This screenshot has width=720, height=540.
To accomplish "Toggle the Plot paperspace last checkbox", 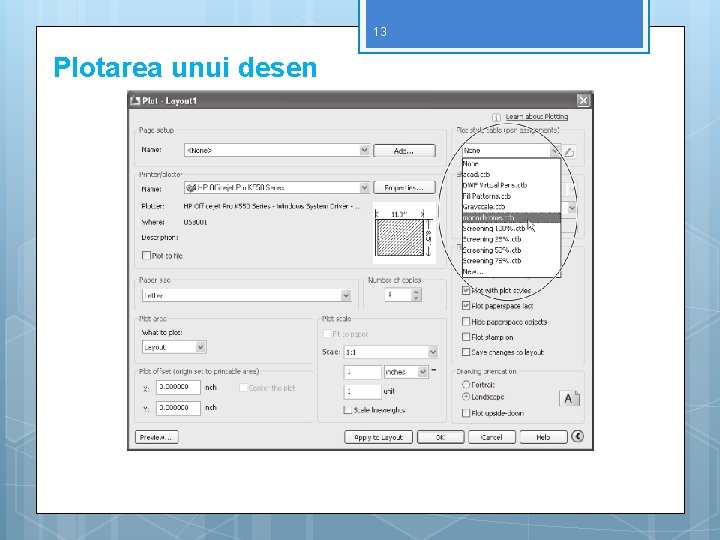I will [x=466, y=306].
